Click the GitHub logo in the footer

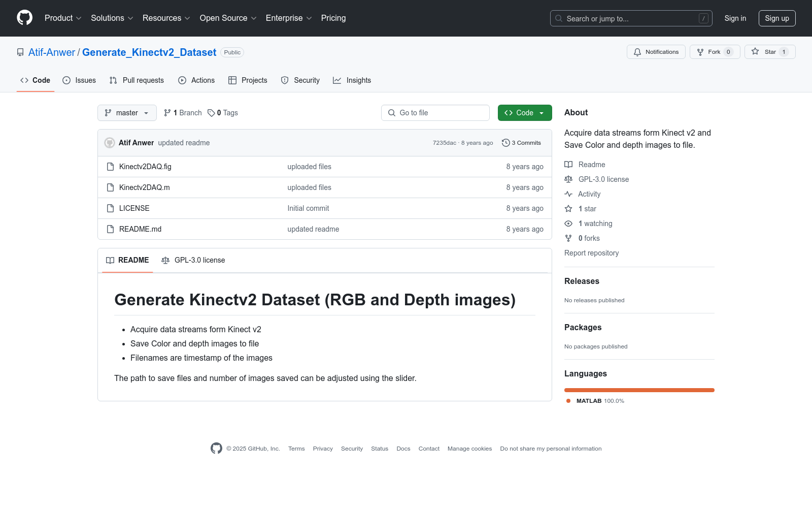click(x=216, y=448)
